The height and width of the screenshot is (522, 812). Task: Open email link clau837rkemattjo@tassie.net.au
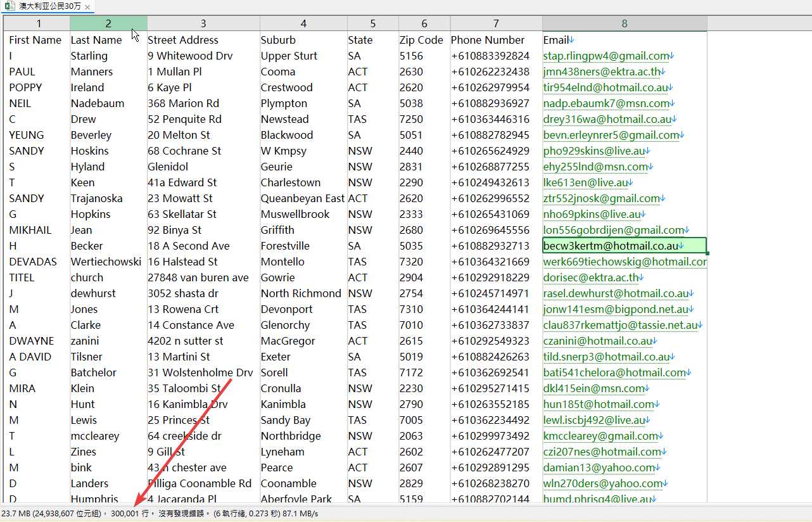click(621, 325)
